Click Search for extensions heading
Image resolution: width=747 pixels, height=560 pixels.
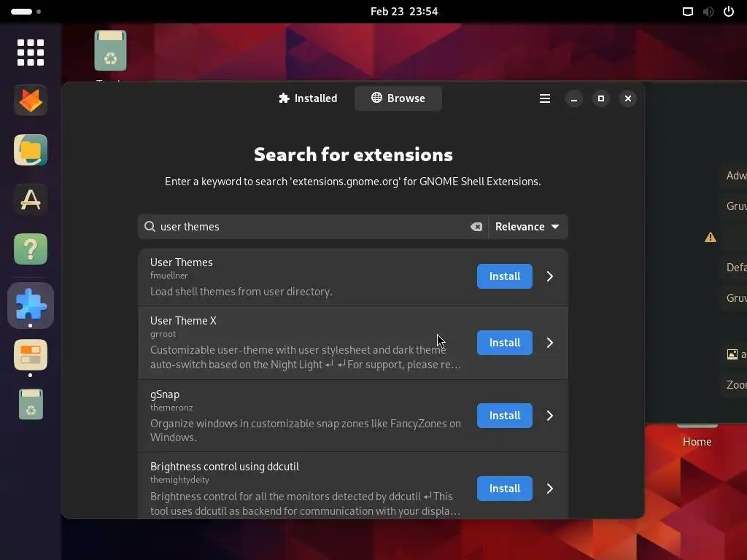pos(353,155)
